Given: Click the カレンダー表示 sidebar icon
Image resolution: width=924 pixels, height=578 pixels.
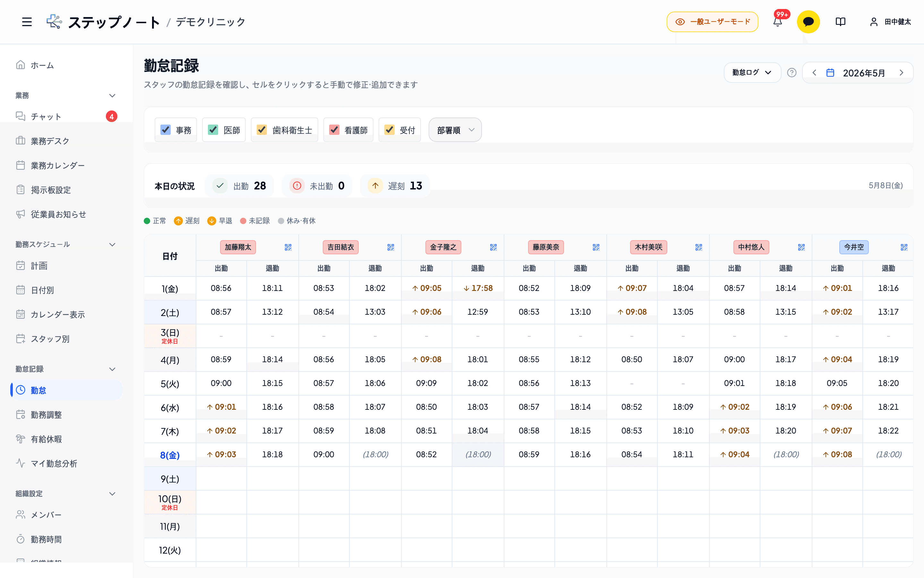Looking at the screenshot, I should pyautogui.click(x=21, y=314).
